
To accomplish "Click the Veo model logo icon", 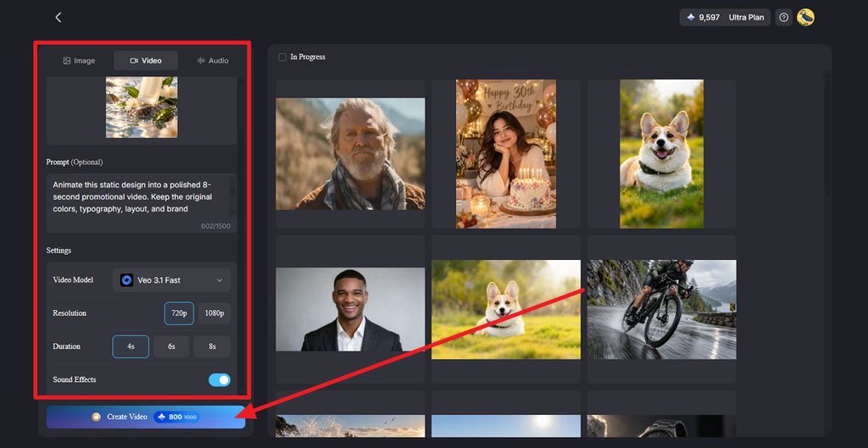I will (127, 280).
